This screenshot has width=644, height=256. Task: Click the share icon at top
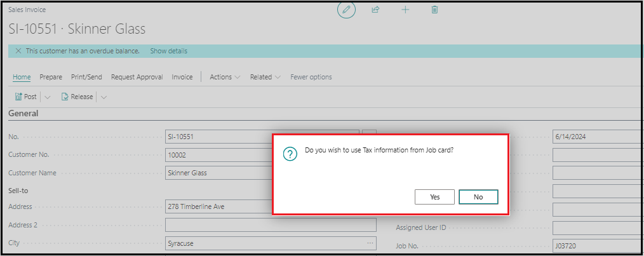[x=375, y=10]
